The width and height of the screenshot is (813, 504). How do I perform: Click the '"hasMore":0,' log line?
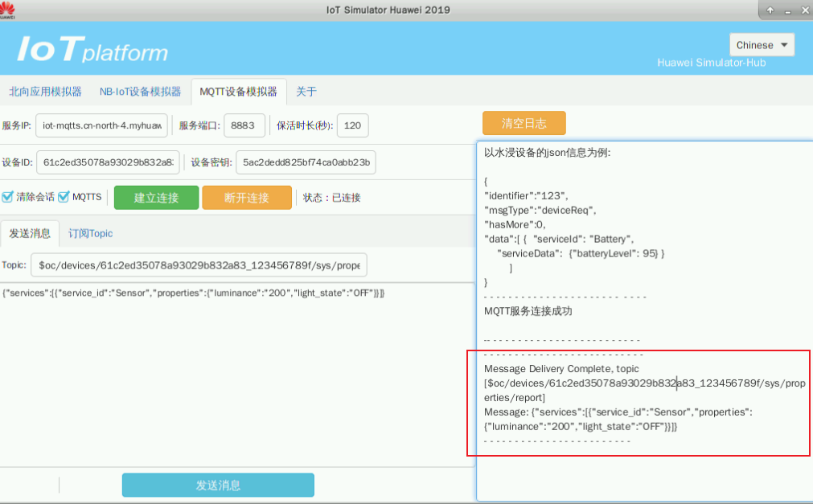(515, 224)
